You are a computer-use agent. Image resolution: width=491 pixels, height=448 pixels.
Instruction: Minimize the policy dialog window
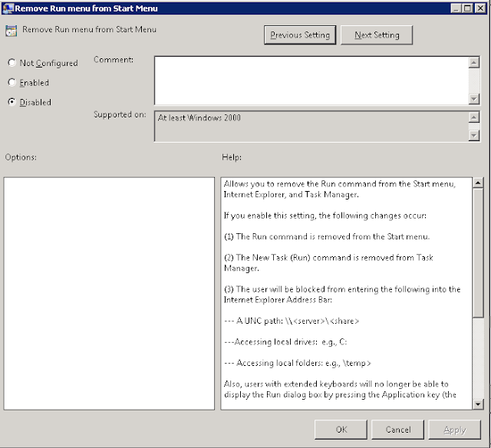pos(456,8)
